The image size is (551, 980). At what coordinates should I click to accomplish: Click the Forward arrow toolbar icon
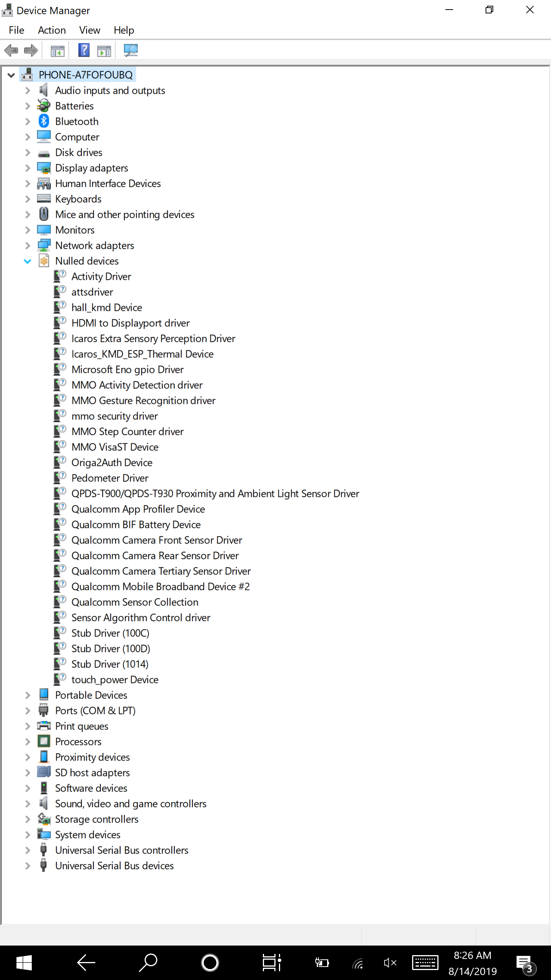click(31, 50)
